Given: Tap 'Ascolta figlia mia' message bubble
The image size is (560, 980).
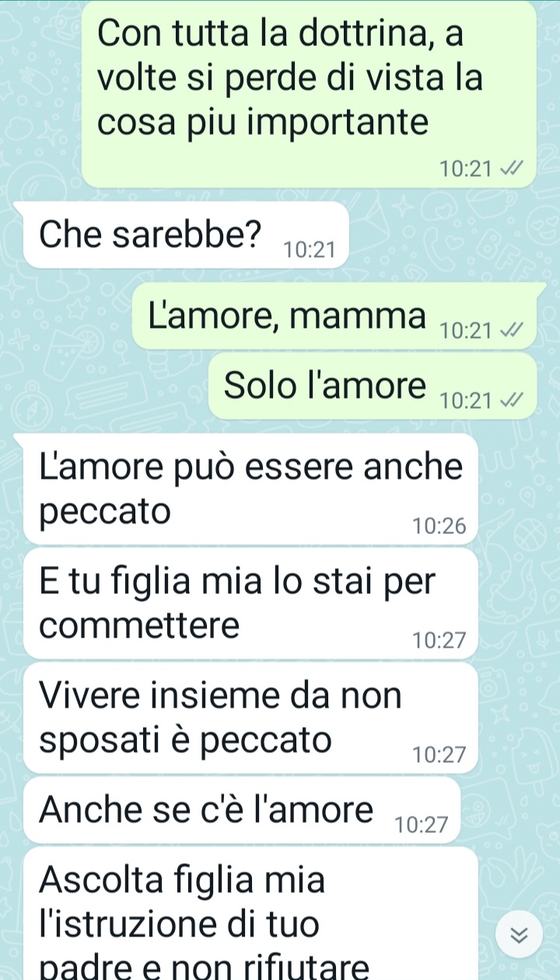Looking at the screenshot, I should 251,914.
